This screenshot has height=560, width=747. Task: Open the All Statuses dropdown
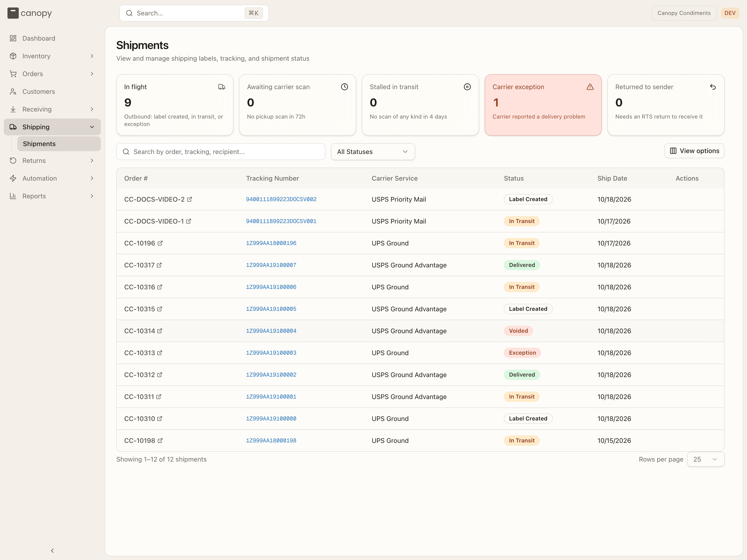[373, 152]
